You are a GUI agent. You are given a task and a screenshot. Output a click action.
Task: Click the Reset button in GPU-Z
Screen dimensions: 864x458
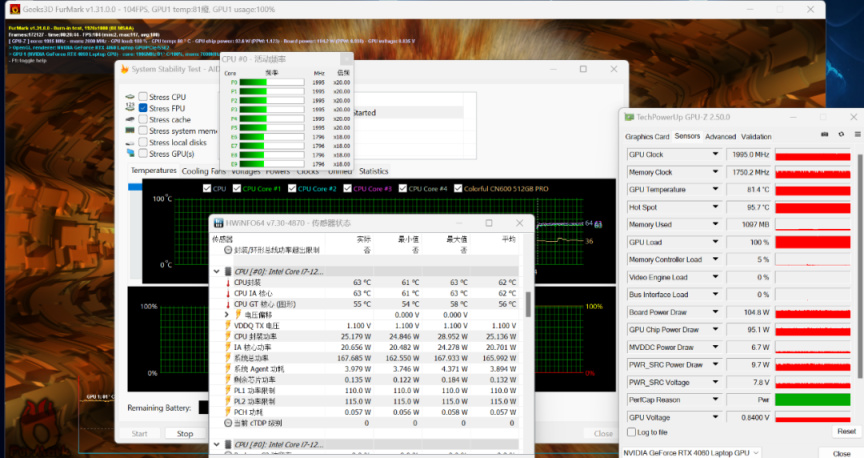pos(846,431)
